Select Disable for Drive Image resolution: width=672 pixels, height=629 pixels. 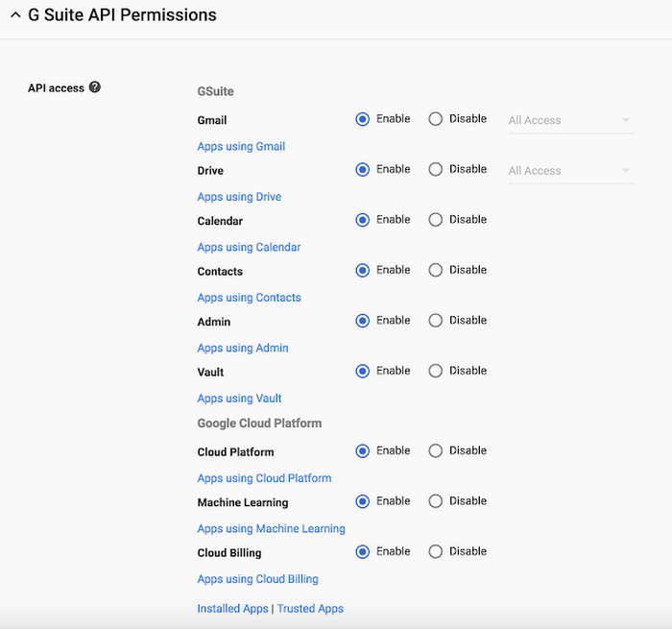436,169
